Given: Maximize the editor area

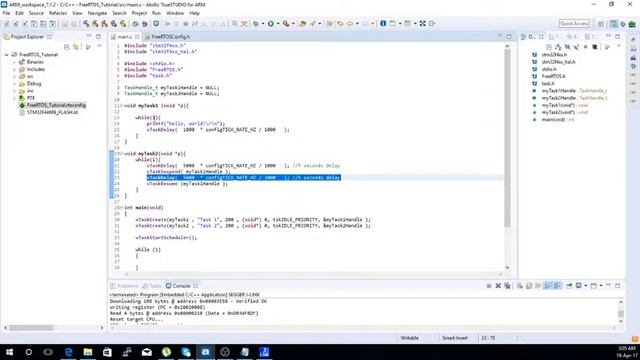Looking at the screenshot, I should coord(509,37).
